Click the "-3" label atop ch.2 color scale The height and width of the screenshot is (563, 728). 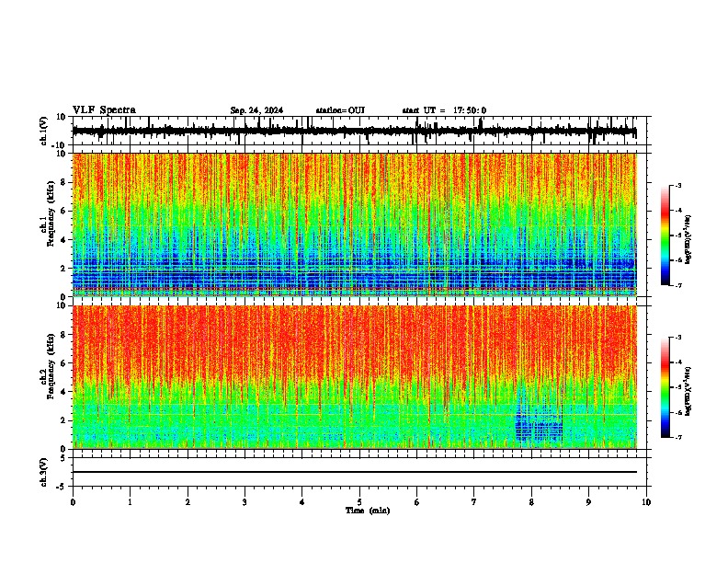point(677,338)
